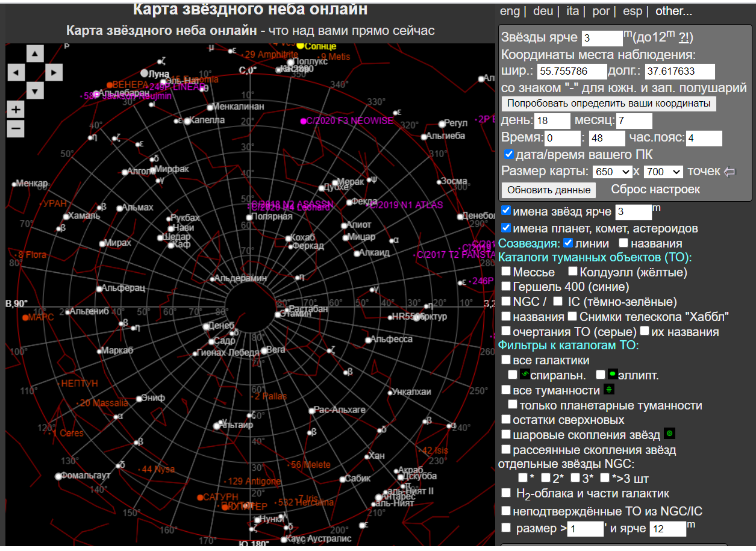This screenshot has width=756, height=551.
Task: Click button to detect your coordinates
Action: (608, 104)
